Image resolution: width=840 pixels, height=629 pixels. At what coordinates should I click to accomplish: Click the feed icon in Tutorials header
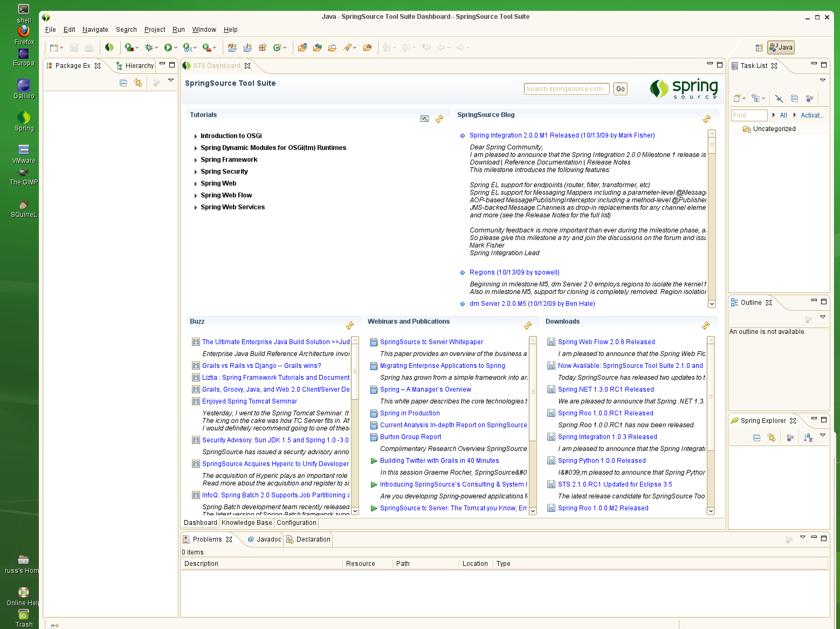pyautogui.click(x=425, y=119)
